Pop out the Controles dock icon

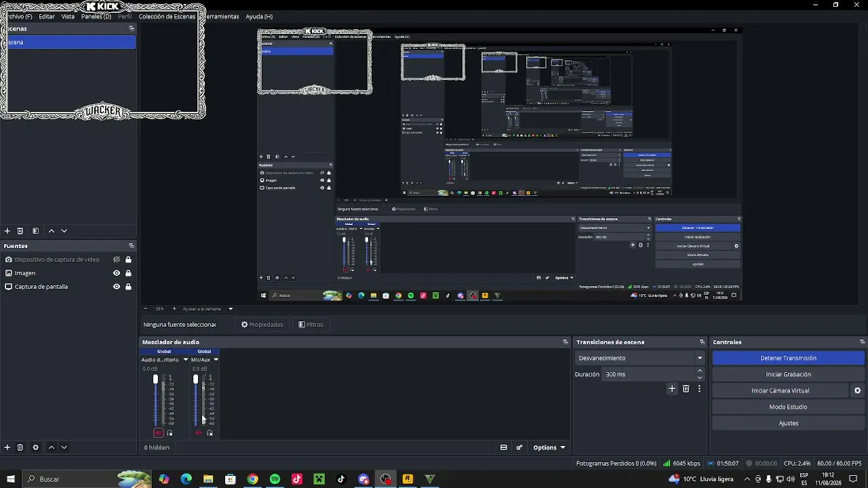pos(863,342)
